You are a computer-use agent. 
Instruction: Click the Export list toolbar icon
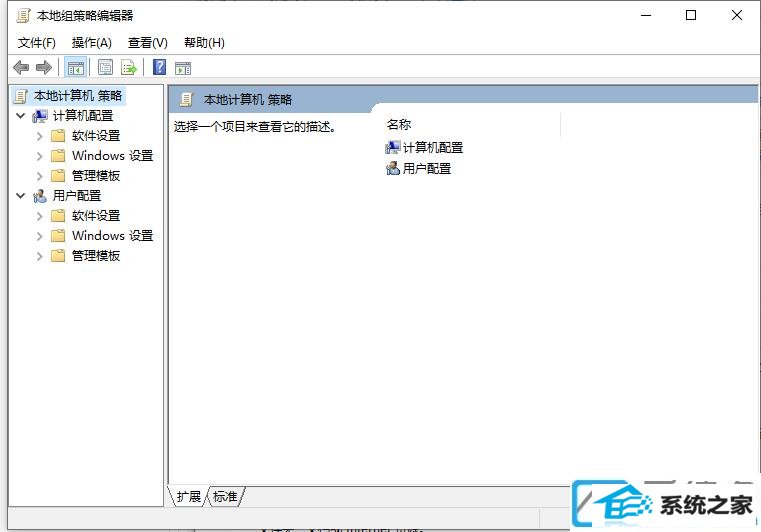click(x=129, y=67)
